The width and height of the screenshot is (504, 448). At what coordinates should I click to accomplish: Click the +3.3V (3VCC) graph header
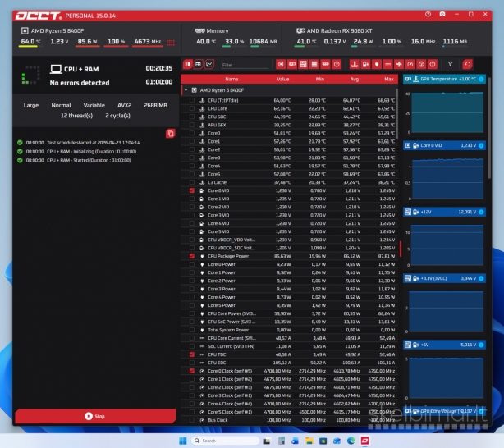[x=444, y=278]
